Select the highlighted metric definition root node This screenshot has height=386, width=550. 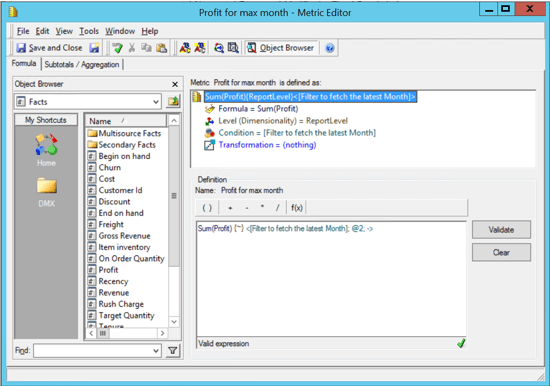[x=310, y=96]
